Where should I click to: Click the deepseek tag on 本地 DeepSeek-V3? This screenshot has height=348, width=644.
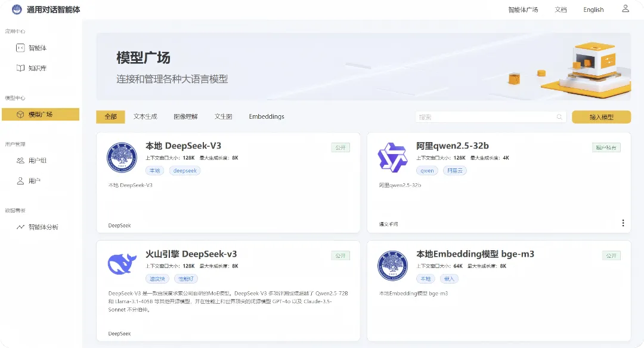pos(185,171)
